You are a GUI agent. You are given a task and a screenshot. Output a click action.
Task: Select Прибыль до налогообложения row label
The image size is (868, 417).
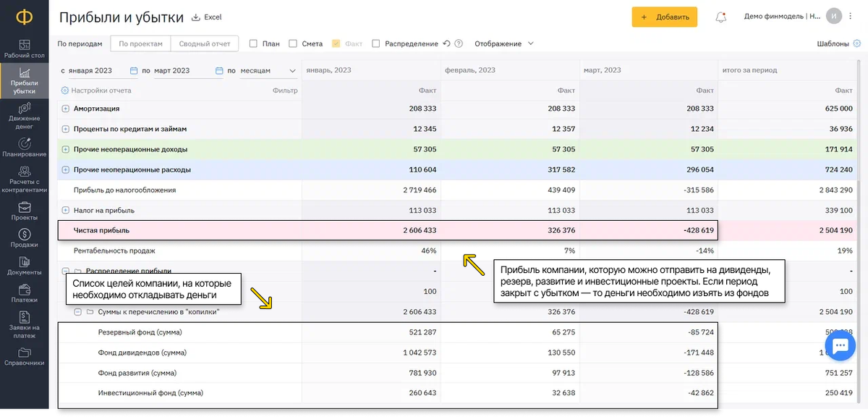tap(124, 190)
